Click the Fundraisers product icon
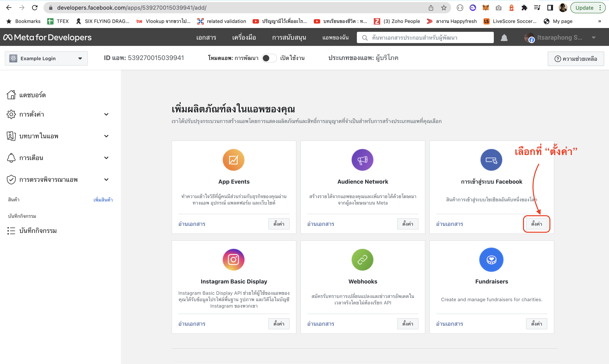Image resolution: width=609 pixels, height=364 pixels. 491,260
